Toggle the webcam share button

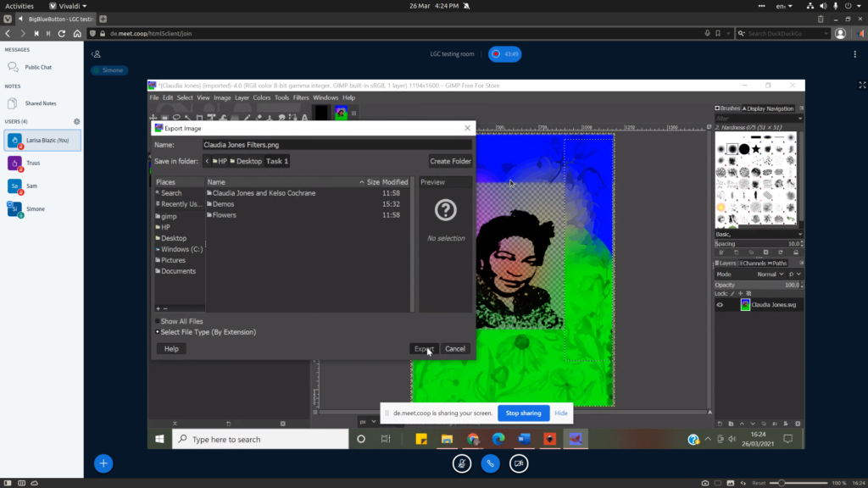pos(519,463)
